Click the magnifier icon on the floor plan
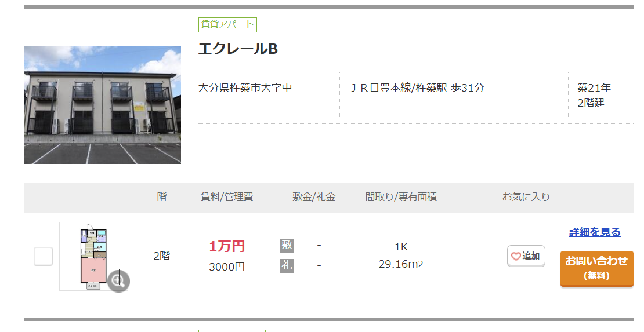This screenshot has width=644, height=332. point(118,281)
